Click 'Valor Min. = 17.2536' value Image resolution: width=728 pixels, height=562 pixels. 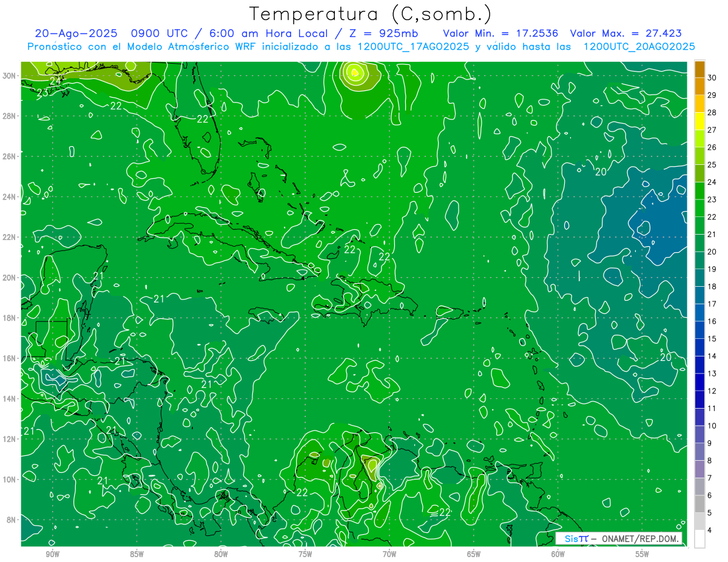point(501,33)
